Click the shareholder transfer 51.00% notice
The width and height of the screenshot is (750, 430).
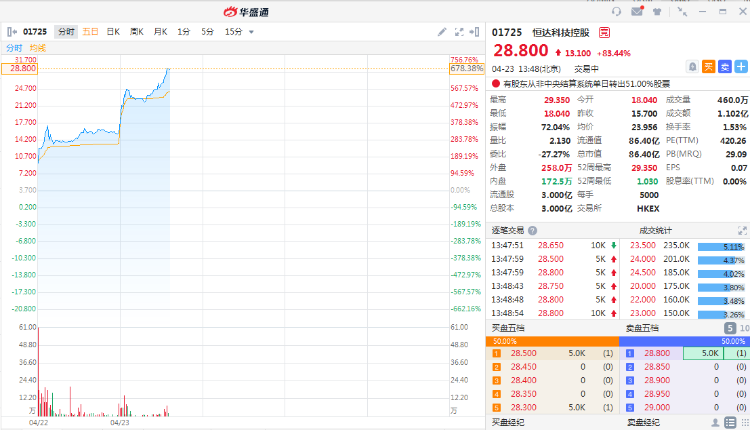coord(586,84)
